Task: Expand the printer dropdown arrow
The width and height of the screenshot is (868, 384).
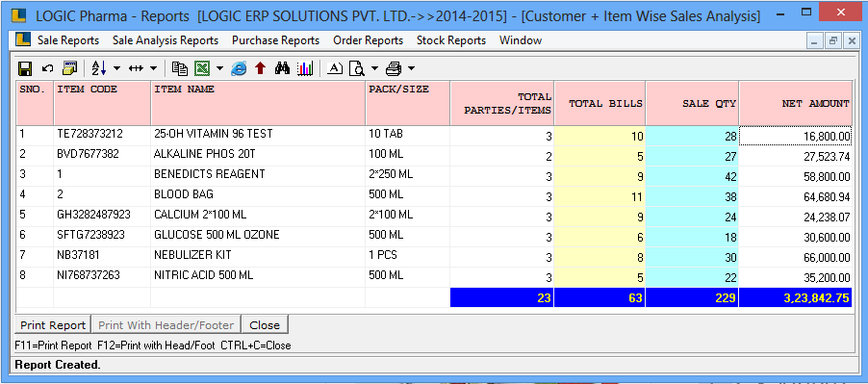Action: tap(411, 68)
